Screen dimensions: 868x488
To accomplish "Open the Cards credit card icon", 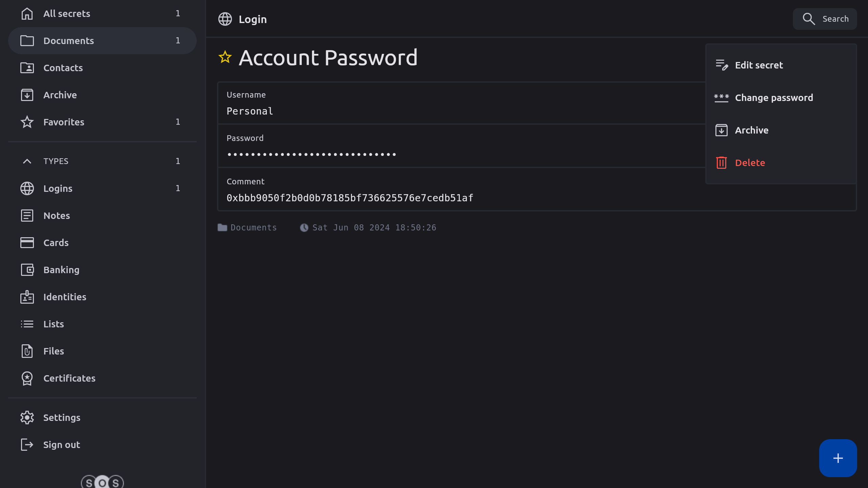I will tap(27, 243).
